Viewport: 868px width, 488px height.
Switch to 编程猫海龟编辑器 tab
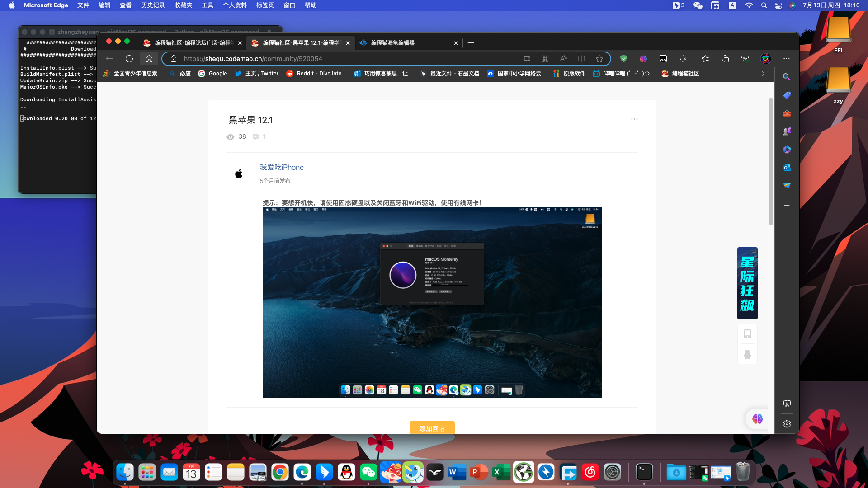pos(409,43)
